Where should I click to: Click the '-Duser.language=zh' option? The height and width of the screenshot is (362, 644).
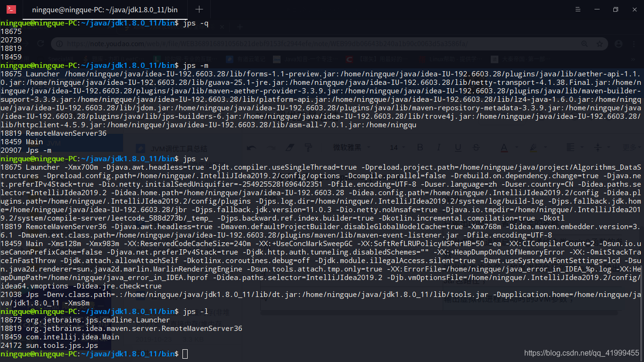click(459, 184)
